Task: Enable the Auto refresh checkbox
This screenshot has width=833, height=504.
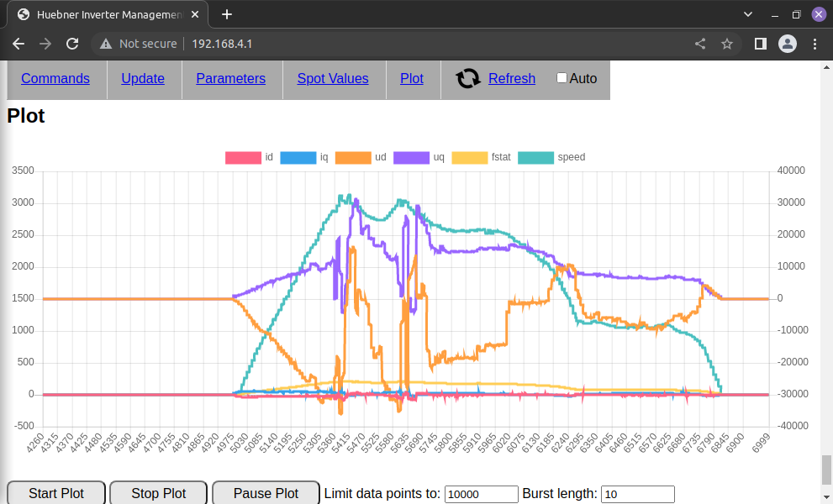Action: tap(561, 78)
